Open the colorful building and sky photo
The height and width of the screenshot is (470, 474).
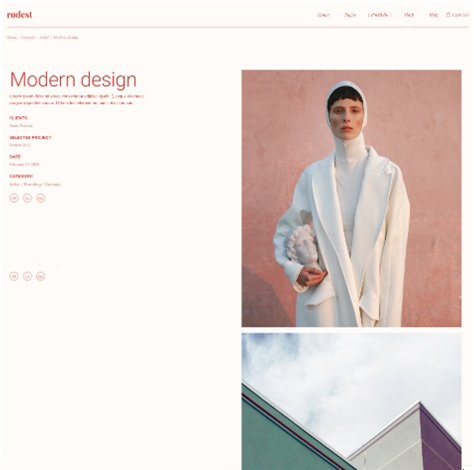click(x=351, y=401)
